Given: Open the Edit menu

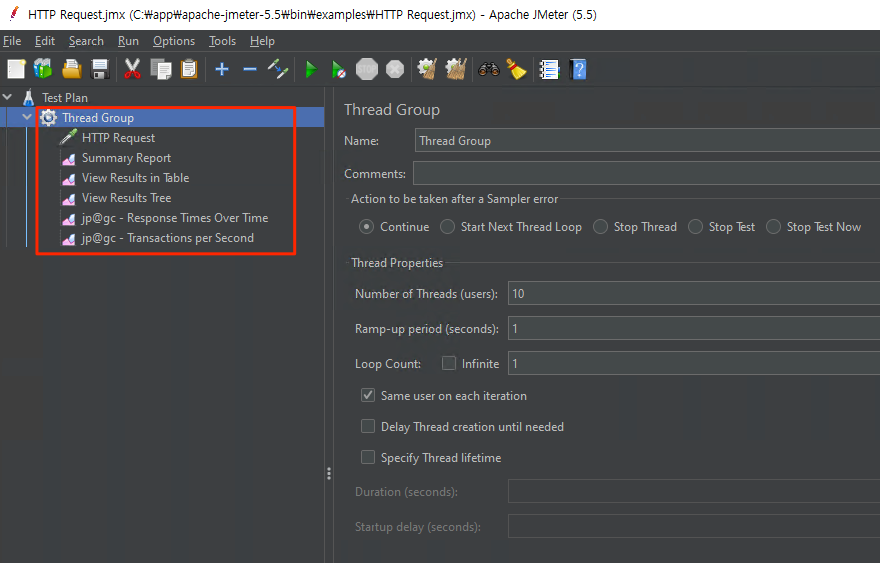Looking at the screenshot, I should click(x=45, y=41).
